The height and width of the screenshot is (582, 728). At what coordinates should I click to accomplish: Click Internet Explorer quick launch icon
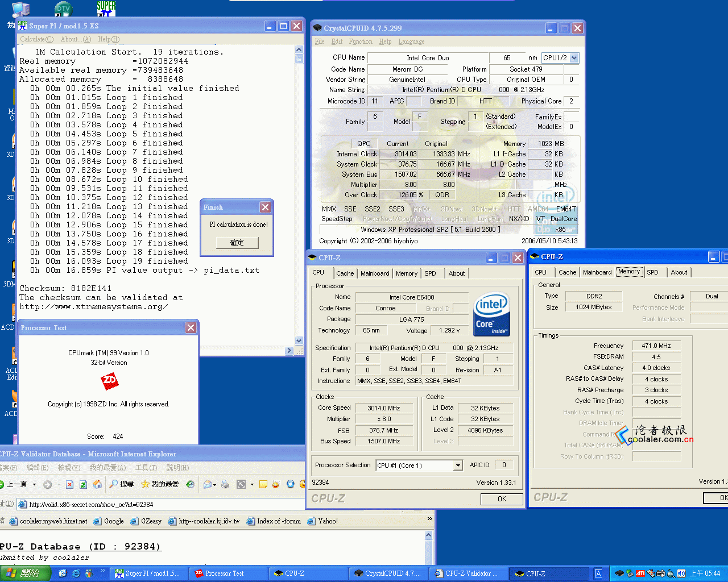pos(76,573)
